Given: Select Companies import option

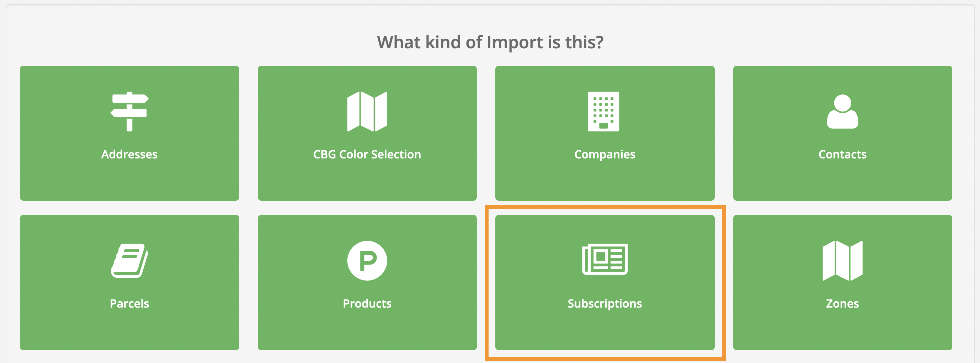Looking at the screenshot, I should tap(604, 133).
